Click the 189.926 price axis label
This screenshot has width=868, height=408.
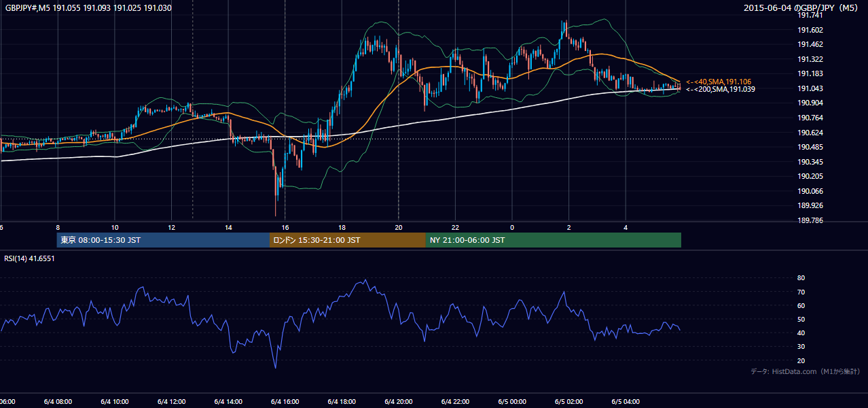[x=810, y=205]
